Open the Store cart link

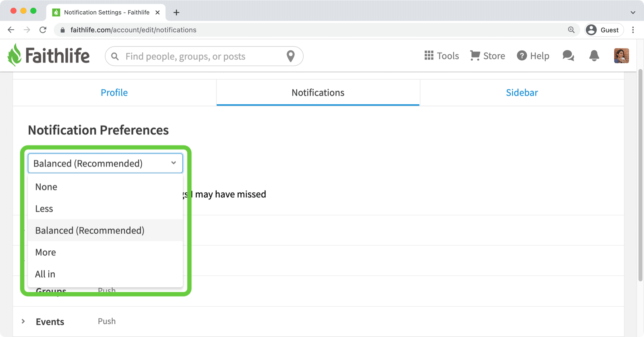487,56
